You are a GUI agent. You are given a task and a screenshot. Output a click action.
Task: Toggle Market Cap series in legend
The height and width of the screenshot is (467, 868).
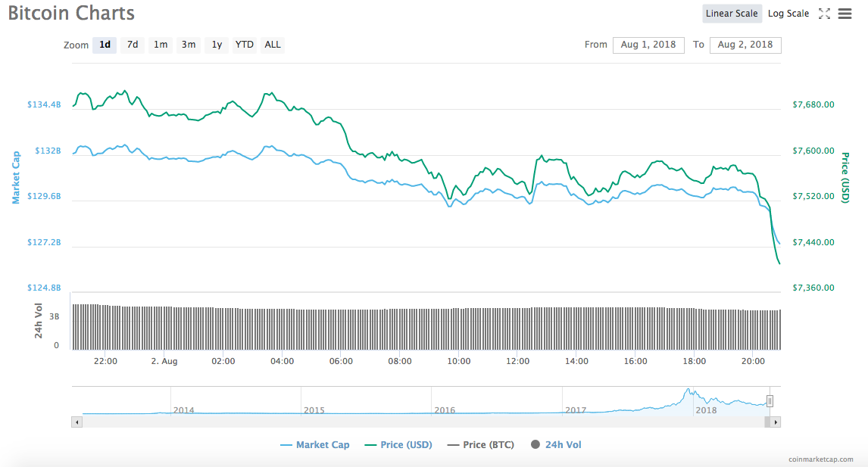click(315, 445)
